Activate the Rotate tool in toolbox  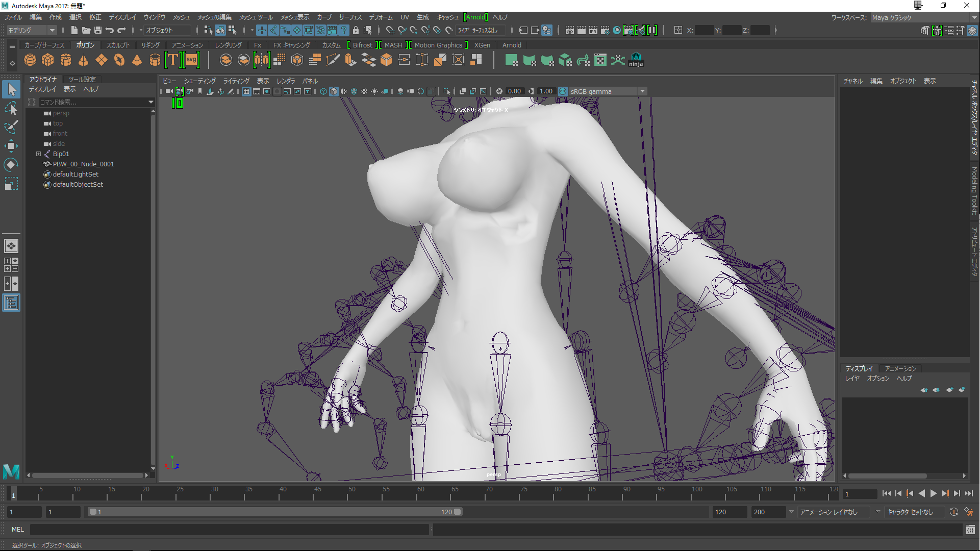[x=11, y=164]
